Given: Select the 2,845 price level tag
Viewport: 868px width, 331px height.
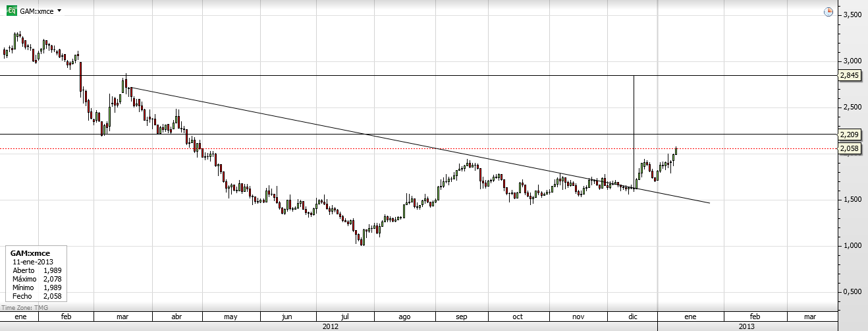Looking at the screenshot, I should click(849, 75).
